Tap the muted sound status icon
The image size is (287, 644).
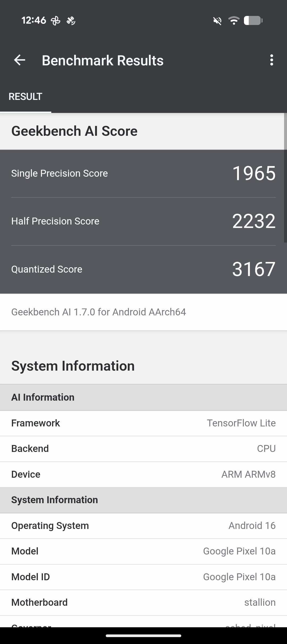pyautogui.click(x=217, y=21)
